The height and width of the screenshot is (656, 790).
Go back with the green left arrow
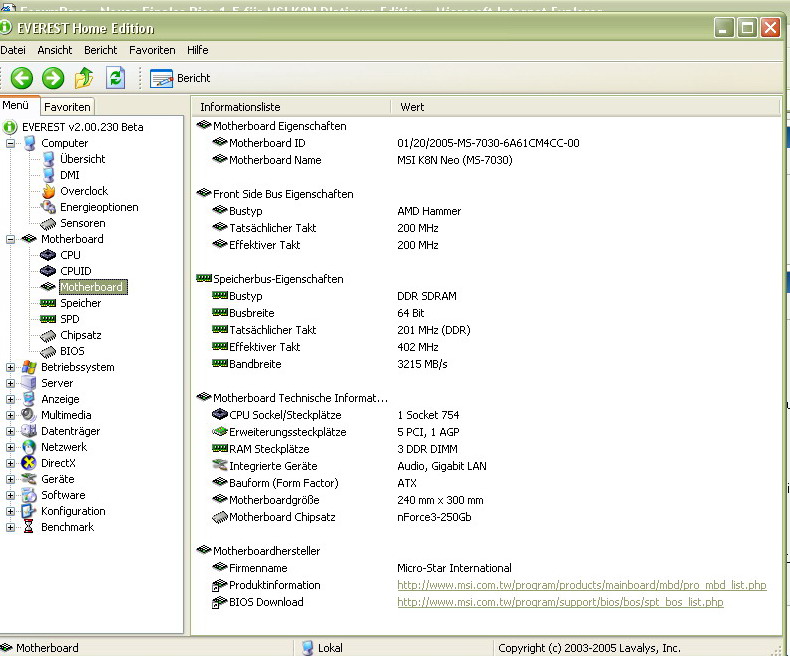click(x=22, y=78)
